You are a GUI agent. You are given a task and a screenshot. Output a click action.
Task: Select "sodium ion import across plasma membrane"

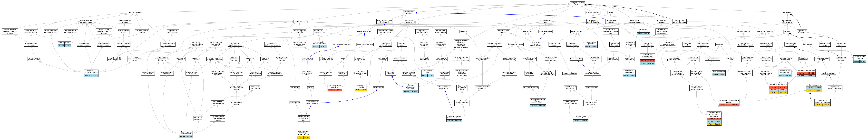714,118
